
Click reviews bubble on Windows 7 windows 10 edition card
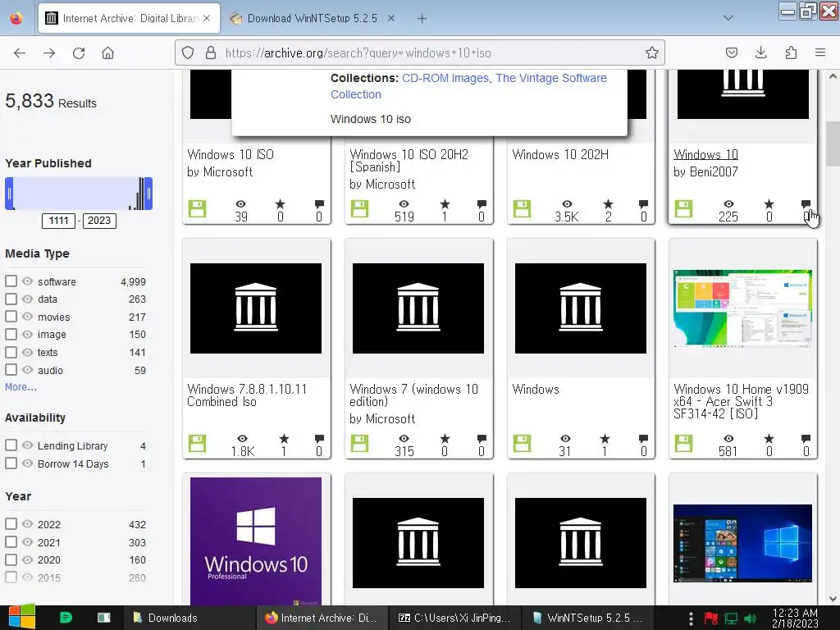click(482, 439)
